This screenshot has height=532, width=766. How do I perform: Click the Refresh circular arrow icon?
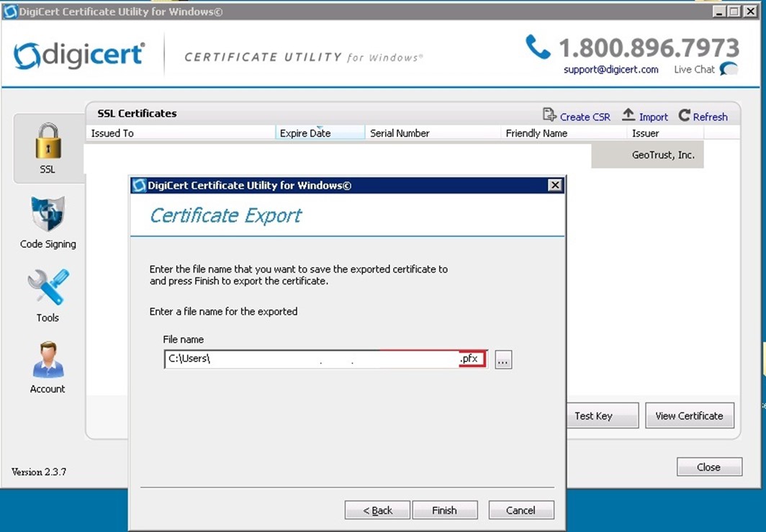click(x=685, y=115)
